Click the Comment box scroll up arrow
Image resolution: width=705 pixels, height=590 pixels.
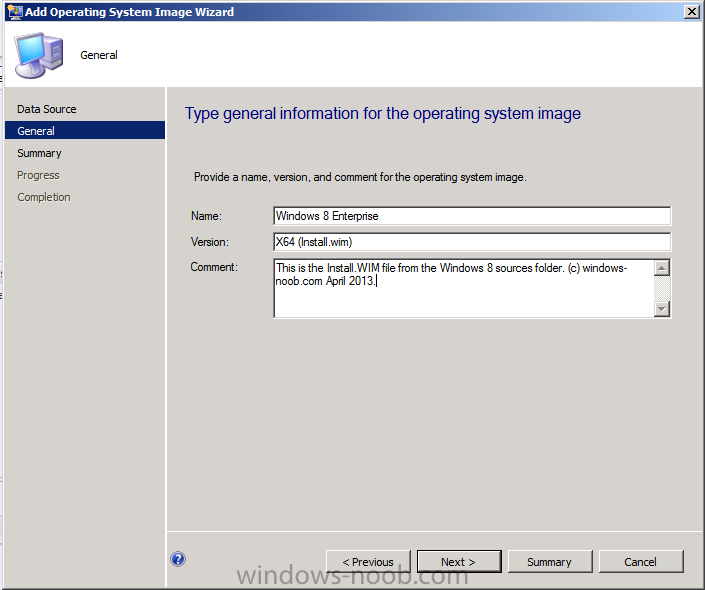point(661,268)
